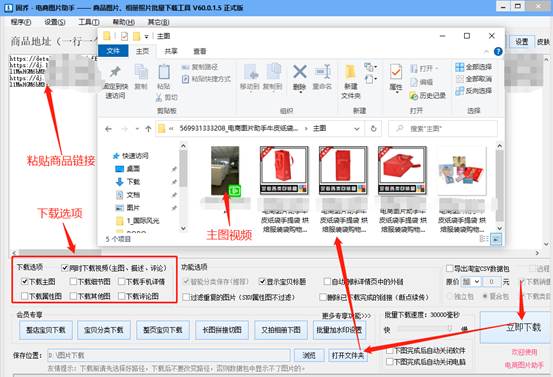Click the Copy icon in ribbon
This screenshot has width=553, height=377.
pos(141,72)
